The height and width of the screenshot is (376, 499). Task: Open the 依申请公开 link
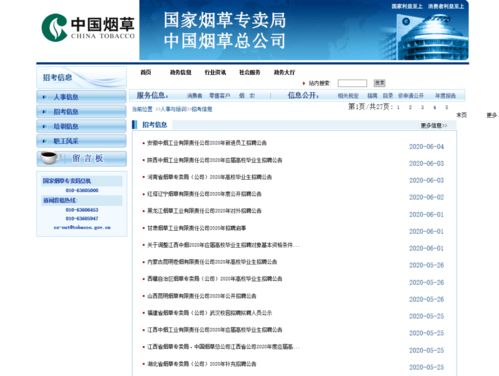click(x=411, y=96)
